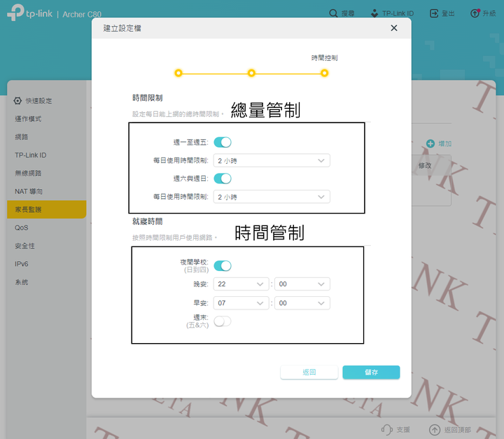Toggle the 夜間學校 bedtime switch
The image size is (504, 439).
(x=223, y=265)
